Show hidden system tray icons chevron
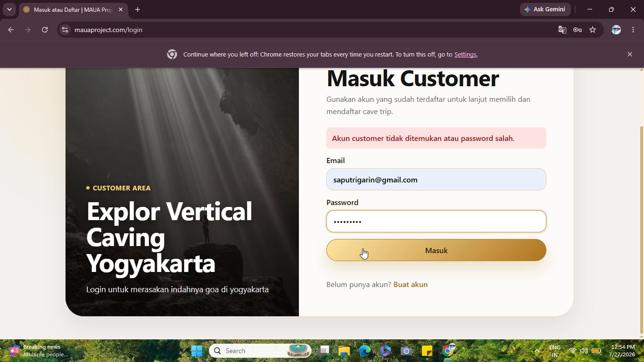 click(x=537, y=351)
